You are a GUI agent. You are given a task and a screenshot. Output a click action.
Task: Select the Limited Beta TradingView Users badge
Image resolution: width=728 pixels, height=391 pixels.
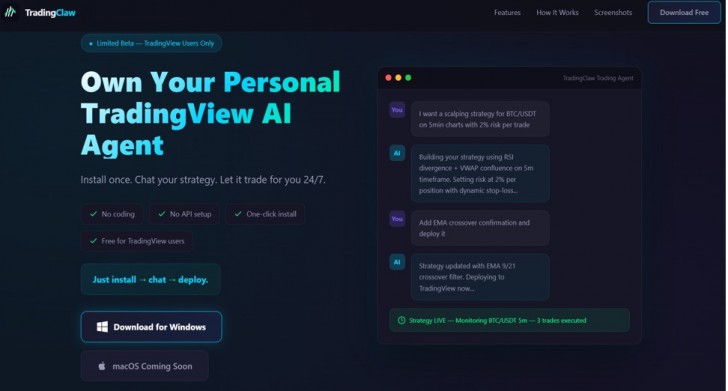pyautogui.click(x=151, y=43)
